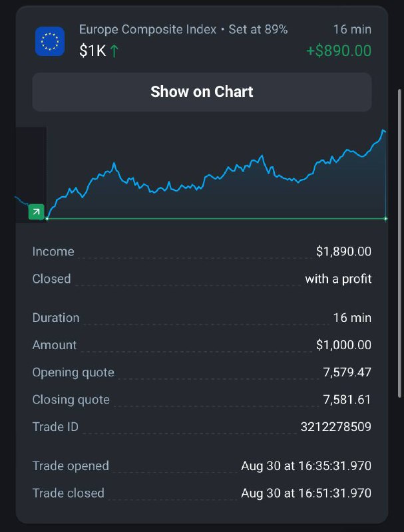The height and width of the screenshot is (532, 404).
Task: Click the Closed with a profit row
Action: 202,279
